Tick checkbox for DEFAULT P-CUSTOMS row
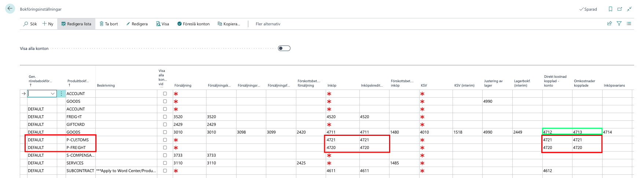 pos(165,140)
